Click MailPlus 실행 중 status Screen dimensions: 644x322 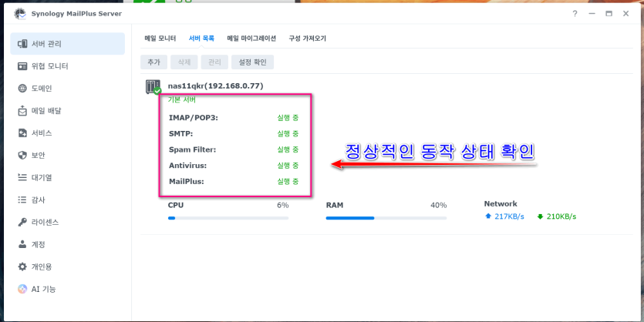[288, 181]
